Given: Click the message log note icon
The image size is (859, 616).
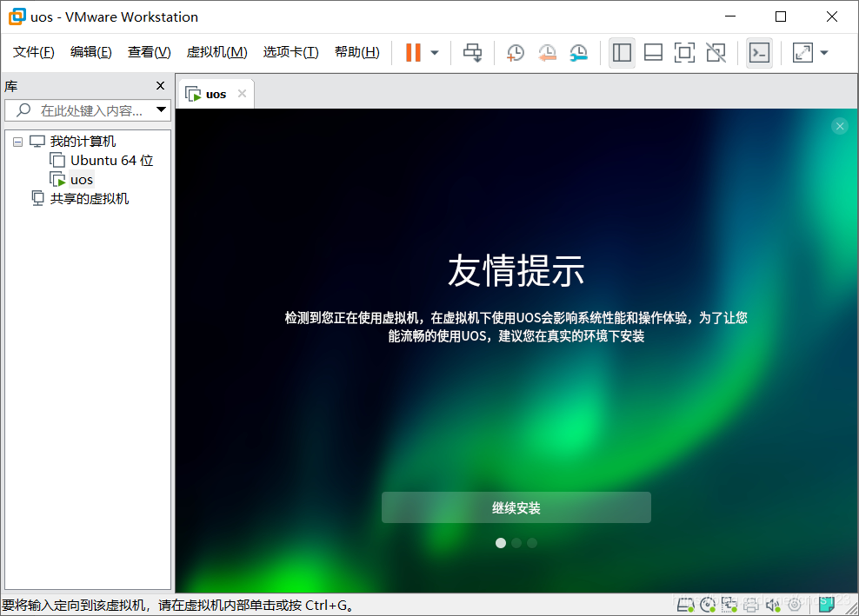Looking at the screenshot, I should pyautogui.click(x=827, y=604).
